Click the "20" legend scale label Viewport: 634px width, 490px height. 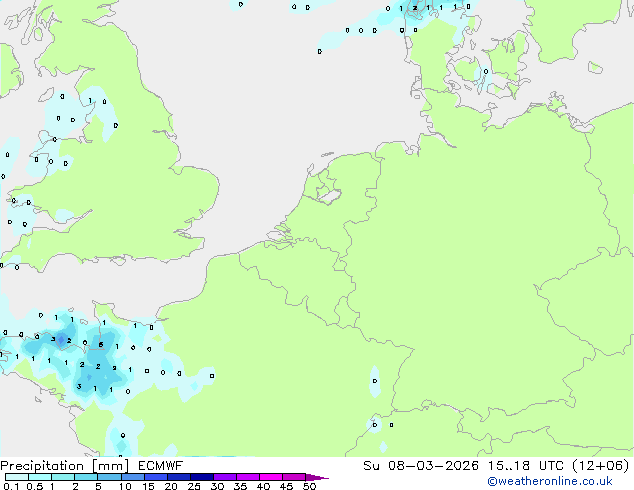(171, 486)
